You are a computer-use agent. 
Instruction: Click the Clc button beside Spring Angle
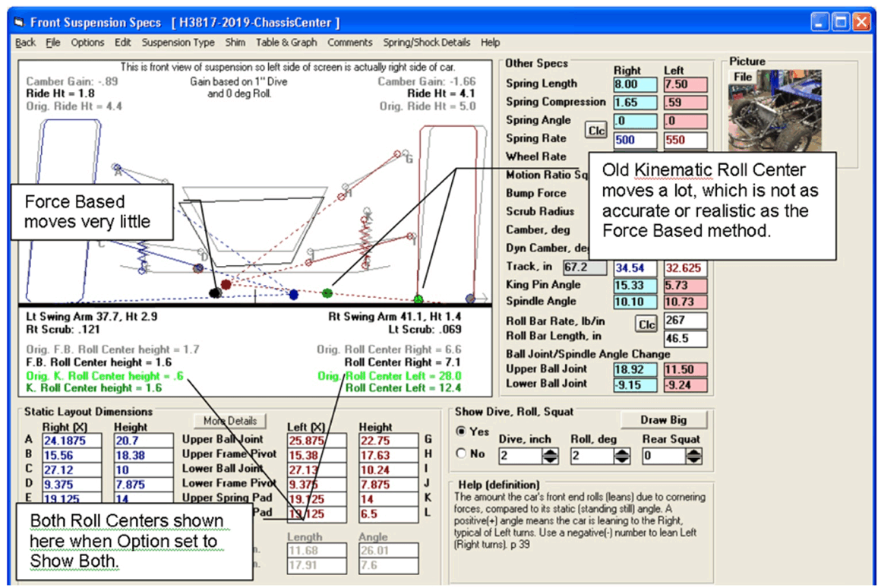tap(596, 131)
